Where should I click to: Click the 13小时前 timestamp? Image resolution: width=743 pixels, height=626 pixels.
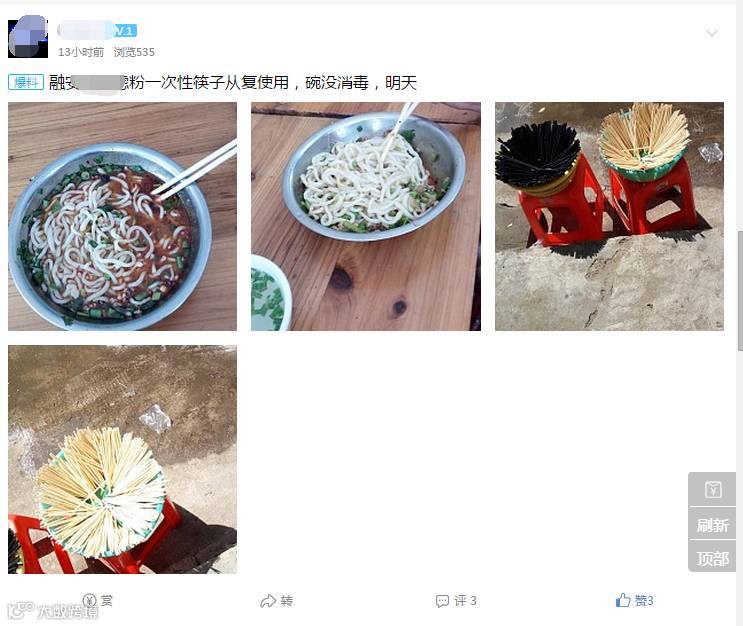coord(81,52)
